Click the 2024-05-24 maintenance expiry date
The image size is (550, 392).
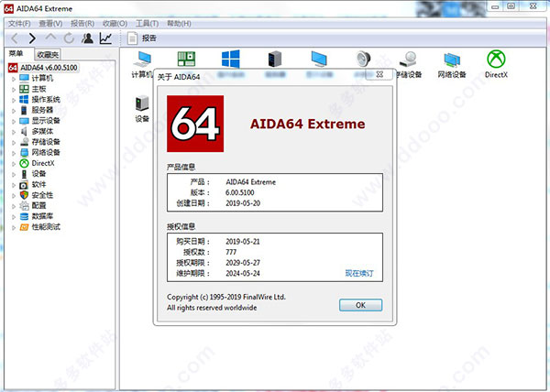tap(243, 273)
